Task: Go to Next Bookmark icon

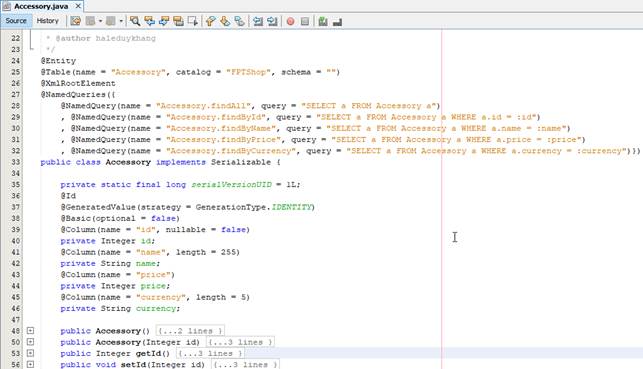Action: 225,21
